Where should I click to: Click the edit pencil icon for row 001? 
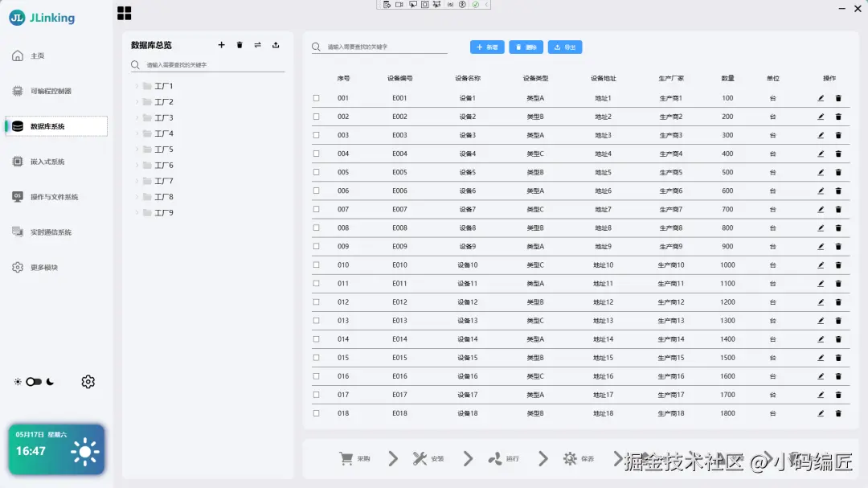821,98
